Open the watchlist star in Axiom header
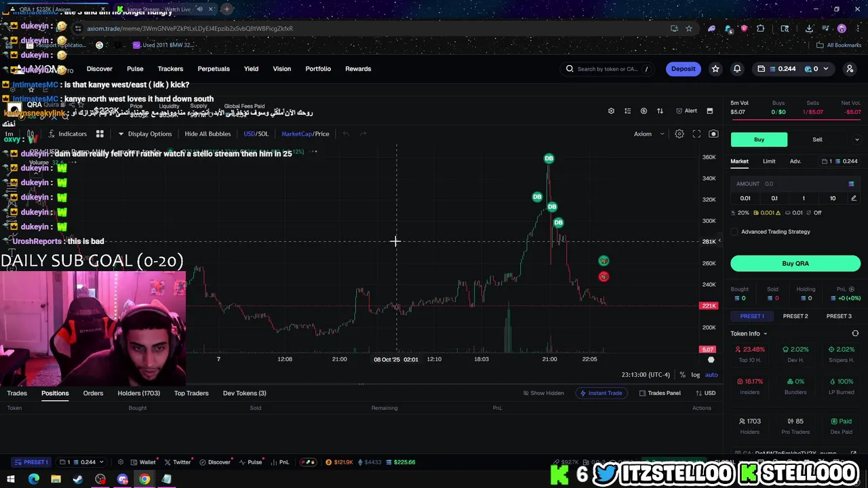Screen dimensions: 868x488 715,68
